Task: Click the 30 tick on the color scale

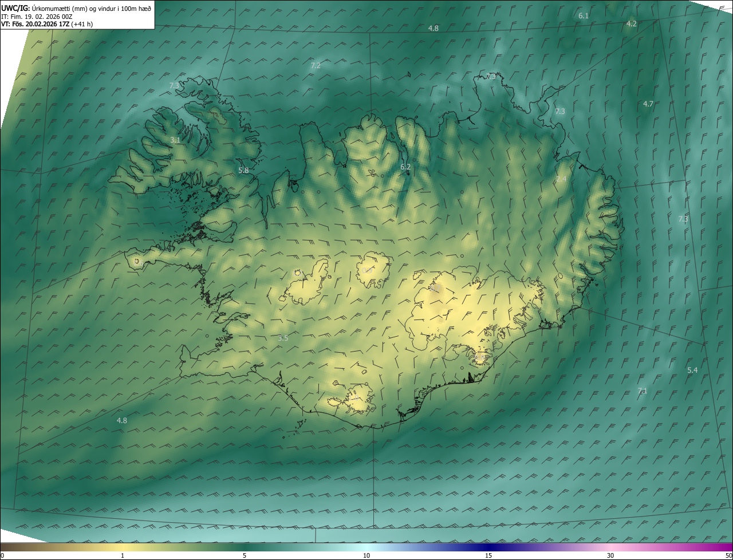Action: (x=610, y=555)
